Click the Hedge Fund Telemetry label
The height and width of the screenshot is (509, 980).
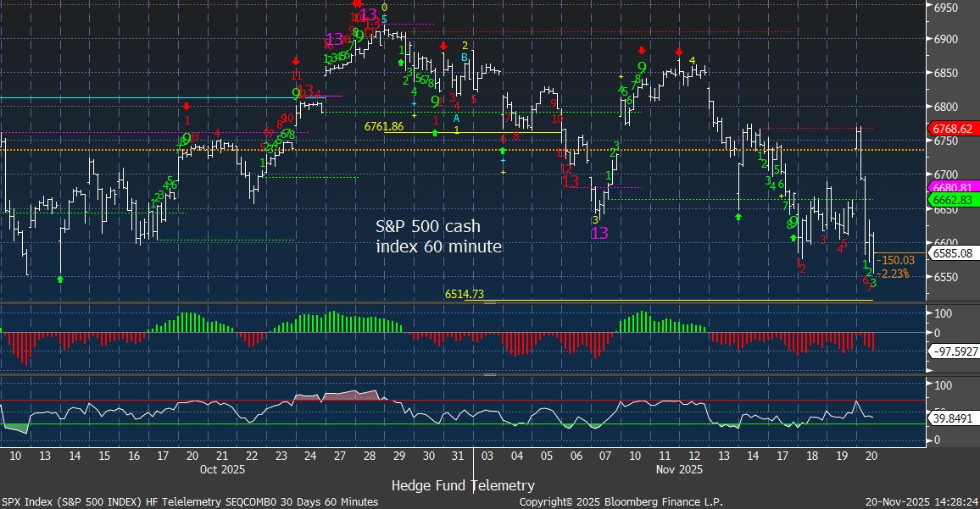pyautogui.click(x=463, y=485)
